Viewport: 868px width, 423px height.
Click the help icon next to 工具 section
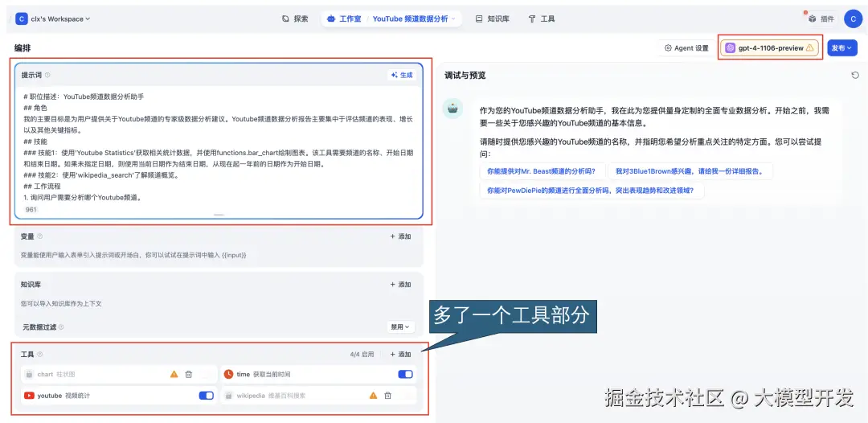(x=40, y=355)
